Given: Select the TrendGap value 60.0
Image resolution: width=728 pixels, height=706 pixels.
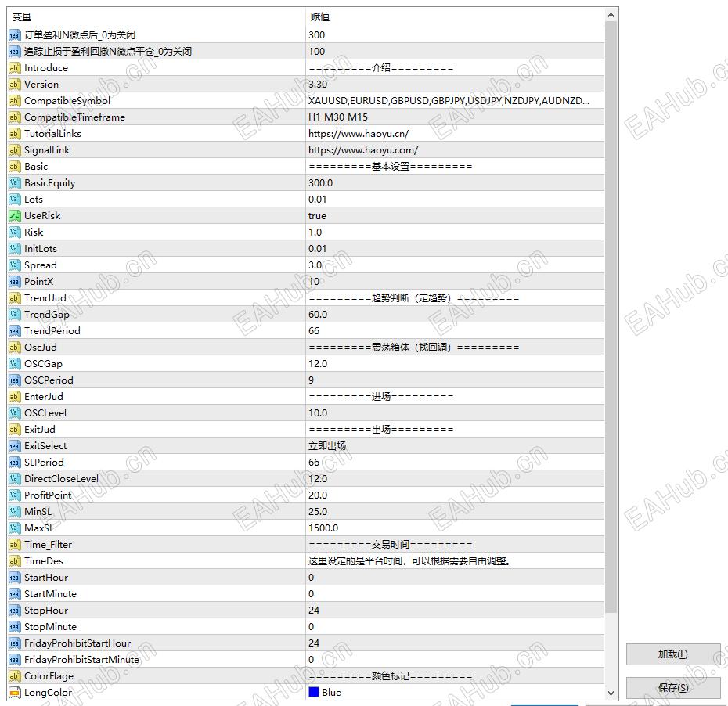Looking at the screenshot, I should 318,314.
